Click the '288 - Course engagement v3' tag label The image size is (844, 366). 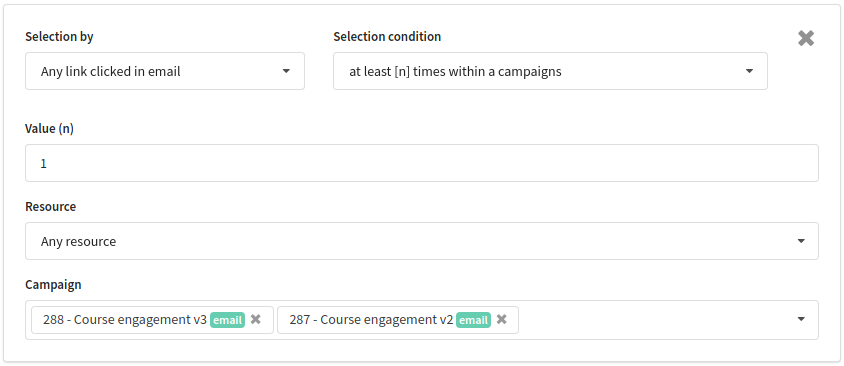[125, 320]
